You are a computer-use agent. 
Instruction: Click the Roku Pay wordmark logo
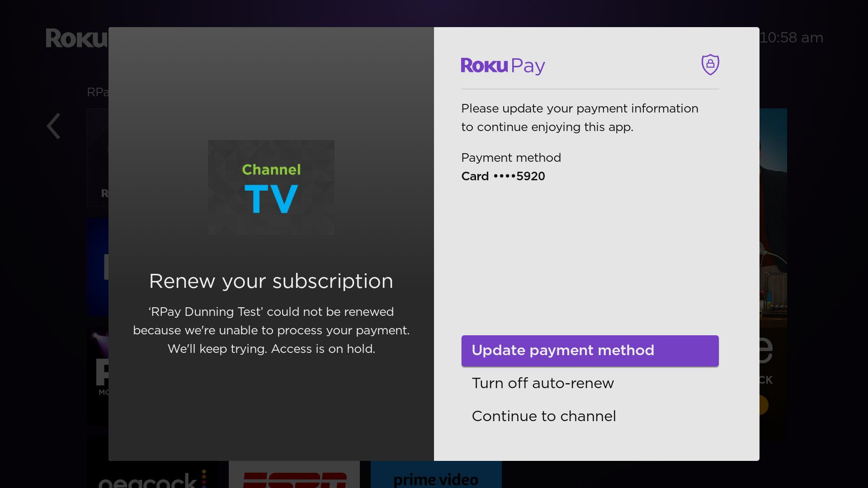tap(503, 65)
